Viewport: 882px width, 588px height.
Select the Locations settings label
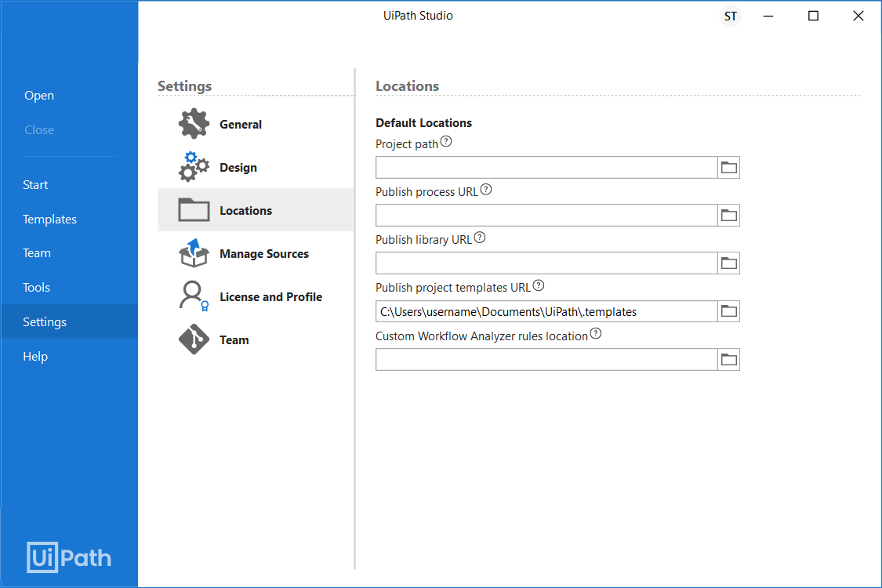coord(246,210)
